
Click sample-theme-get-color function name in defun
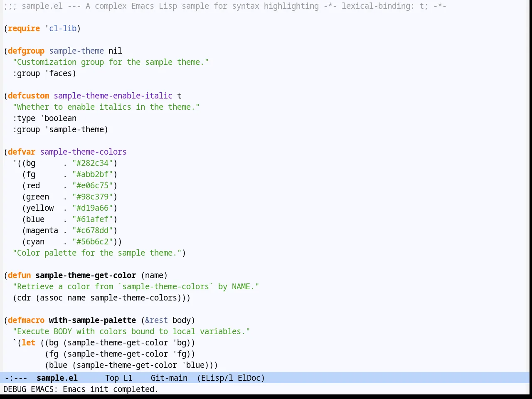(86, 275)
